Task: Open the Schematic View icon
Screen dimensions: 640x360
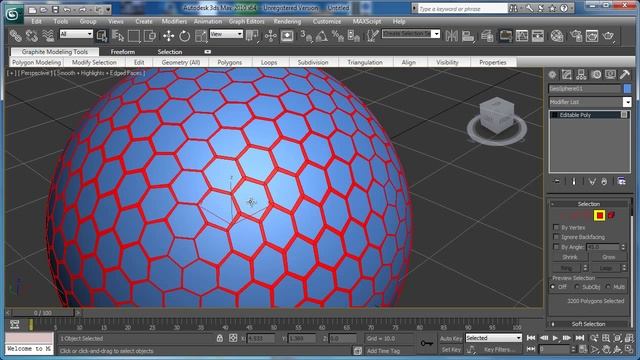Action: click(x=538, y=36)
